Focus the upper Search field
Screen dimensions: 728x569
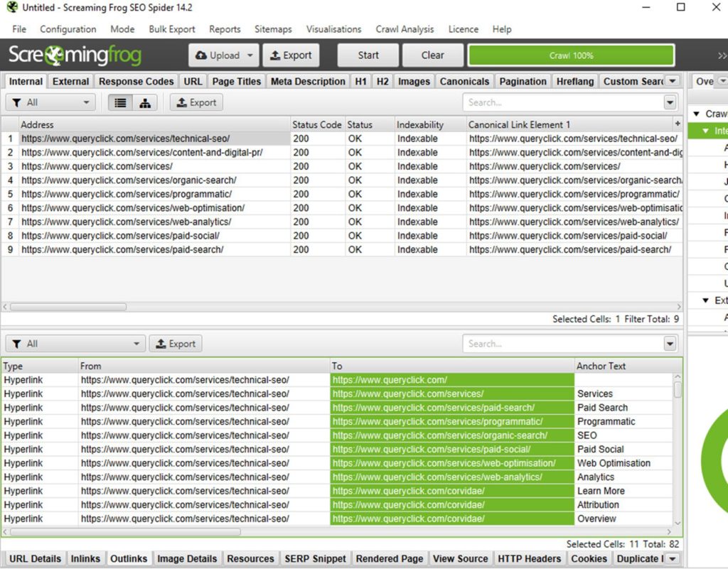[564, 102]
